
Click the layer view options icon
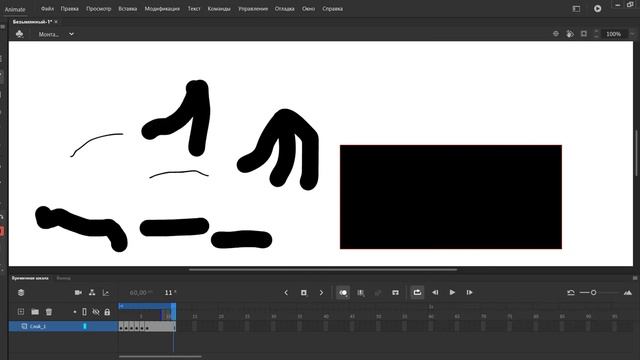[21, 293]
